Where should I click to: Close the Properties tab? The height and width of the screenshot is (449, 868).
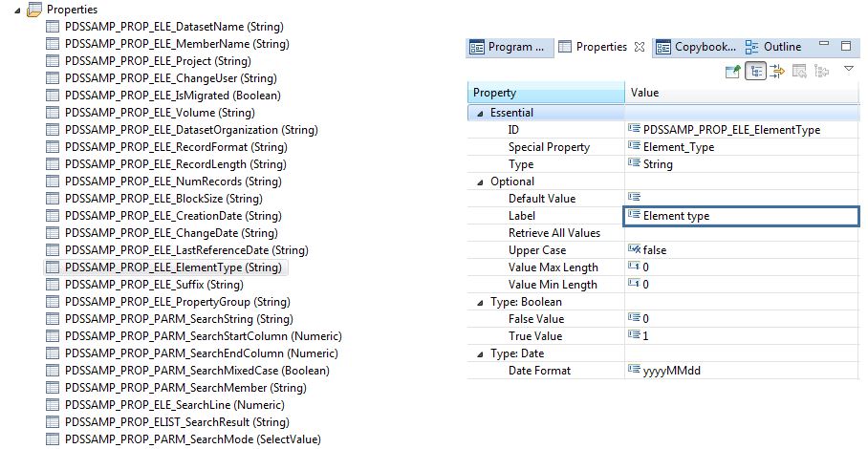(x=640, y=47)
